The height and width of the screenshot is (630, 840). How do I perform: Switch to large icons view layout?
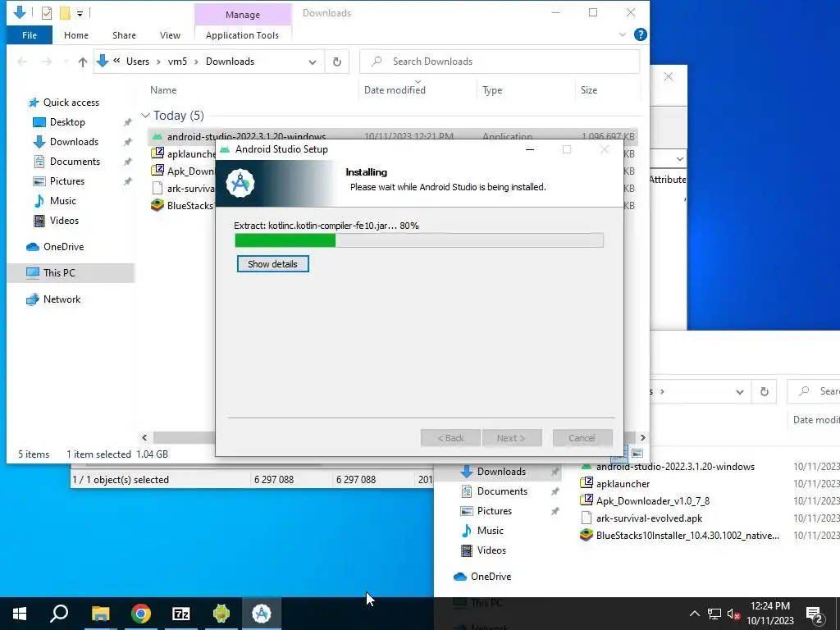637,454
